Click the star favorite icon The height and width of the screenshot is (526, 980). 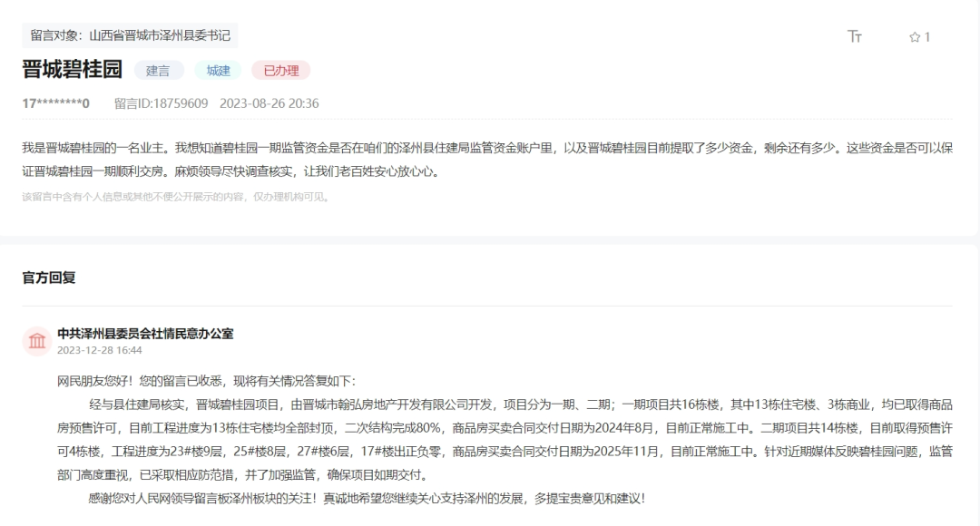(915, 37)
